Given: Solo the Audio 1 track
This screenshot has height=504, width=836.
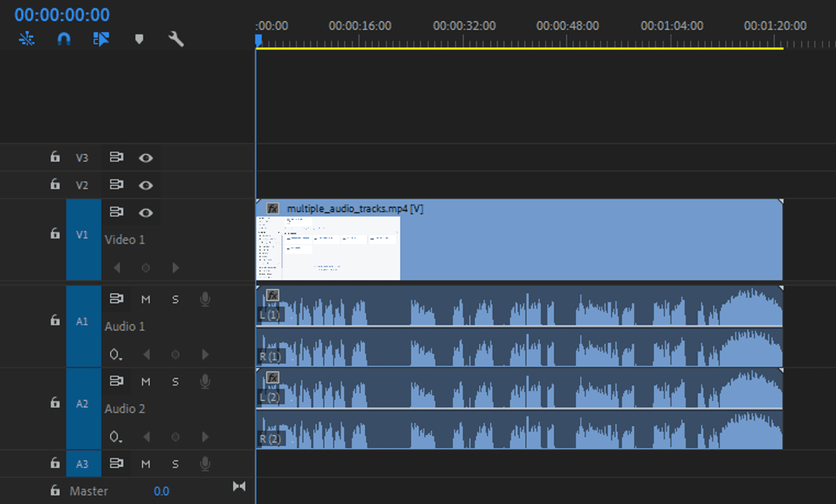Looking at the screenshot, I should coord(175,298).
